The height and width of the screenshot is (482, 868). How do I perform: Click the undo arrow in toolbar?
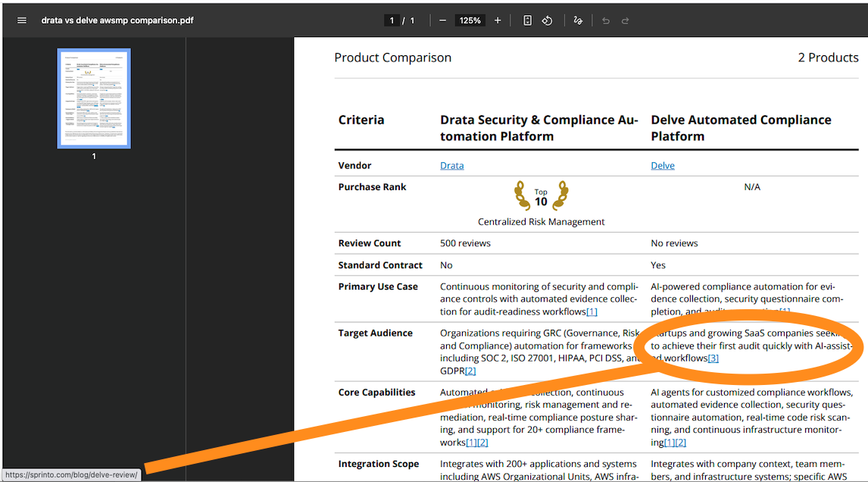coord(605,20)
